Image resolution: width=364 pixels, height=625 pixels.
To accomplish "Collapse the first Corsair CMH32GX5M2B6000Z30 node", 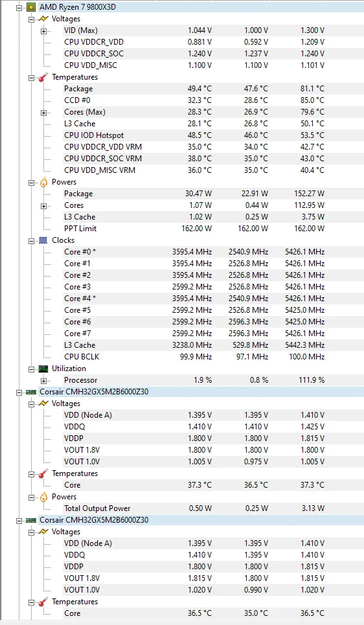I will coord(19,392).
